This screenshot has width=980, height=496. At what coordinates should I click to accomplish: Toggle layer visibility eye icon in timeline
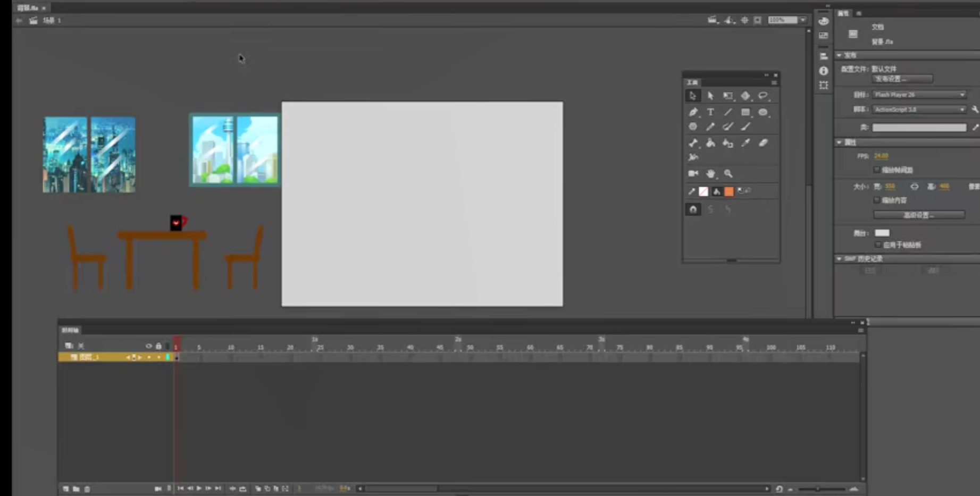pos(148,346)
